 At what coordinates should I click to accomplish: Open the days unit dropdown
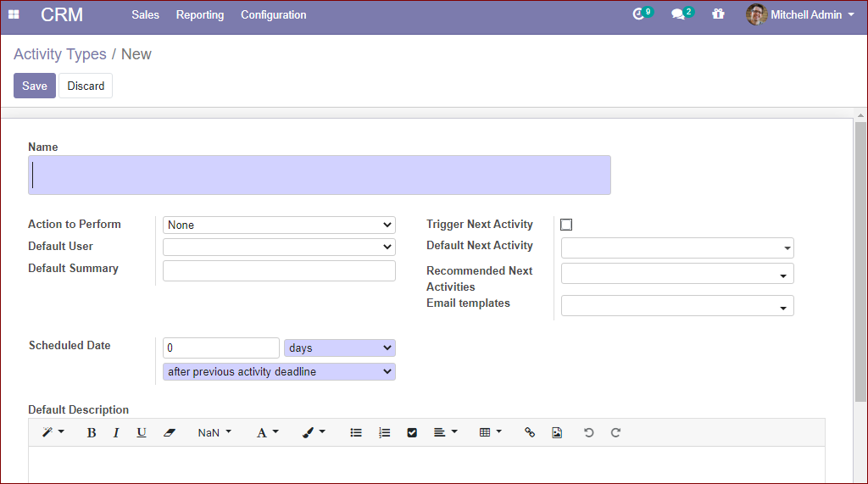(x=340, y=348)
